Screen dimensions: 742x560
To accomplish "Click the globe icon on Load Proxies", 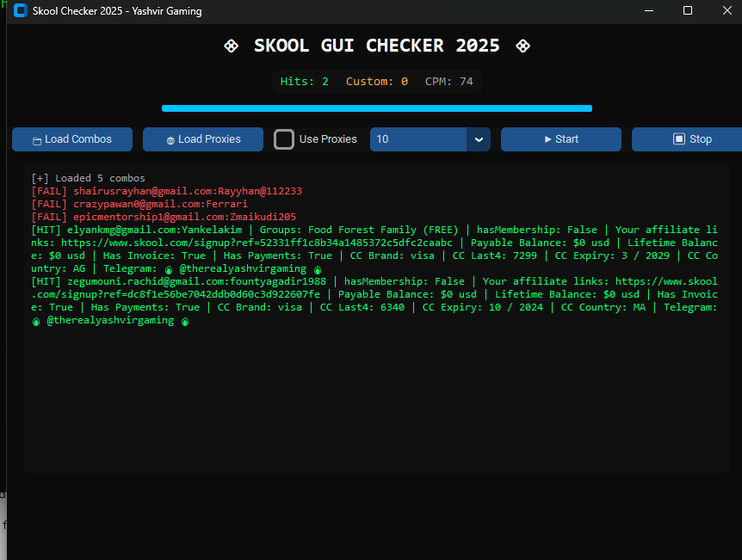I will [170, 140].
